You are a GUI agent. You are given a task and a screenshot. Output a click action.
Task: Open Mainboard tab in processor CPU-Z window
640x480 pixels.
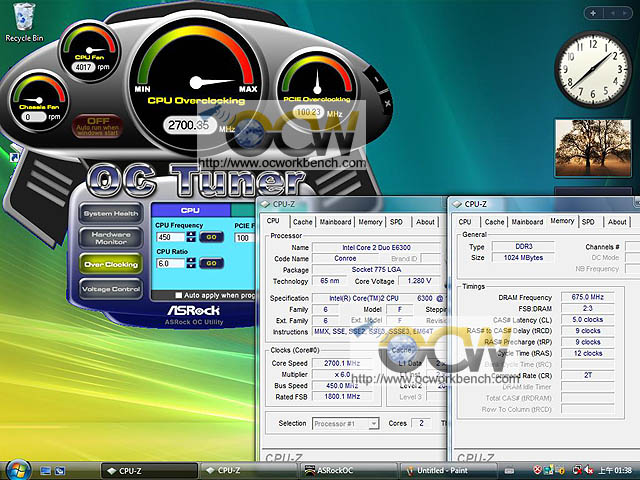(x=335, y=222)
